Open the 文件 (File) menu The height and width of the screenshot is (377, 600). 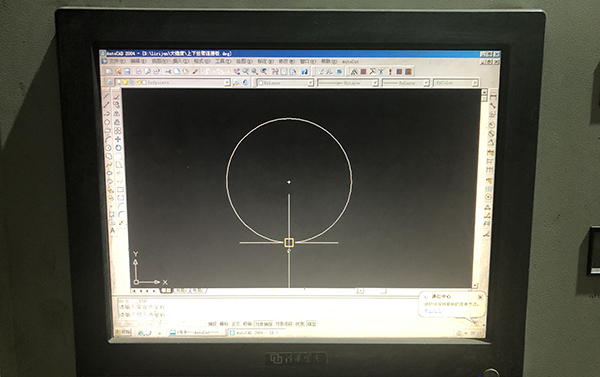pyautogui.click(x=117, y=61)
